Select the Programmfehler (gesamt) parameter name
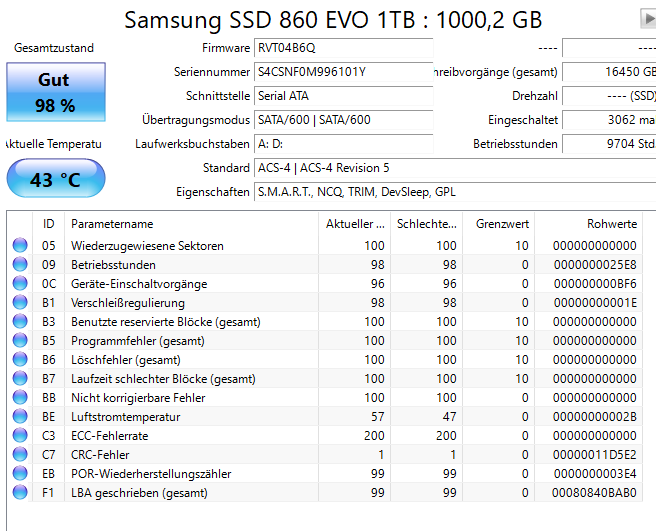Viewport: 656px width, 531px height. coord(138,341)
